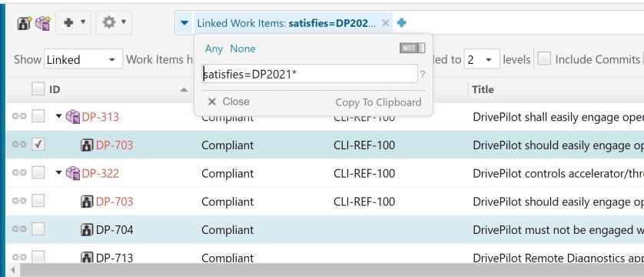The image size is (644, 277).
Task: Expand the query filter dropdown arrow
Action: pos(184,23)
